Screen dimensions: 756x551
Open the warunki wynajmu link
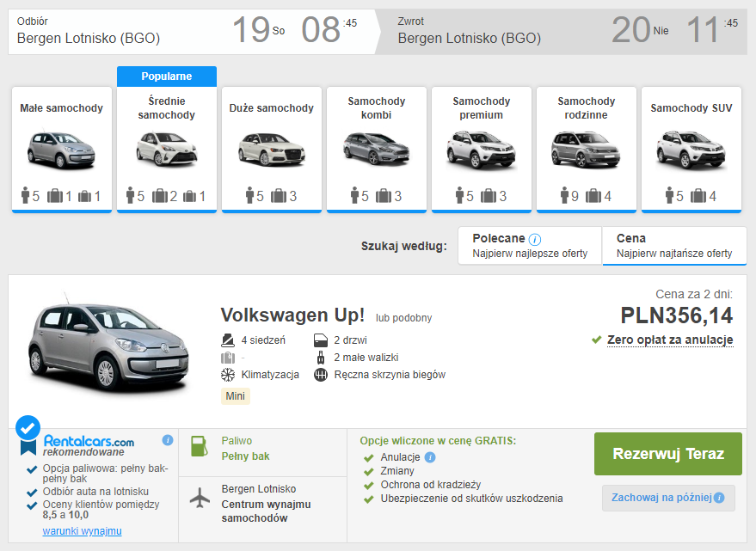(x=82, y=530)
